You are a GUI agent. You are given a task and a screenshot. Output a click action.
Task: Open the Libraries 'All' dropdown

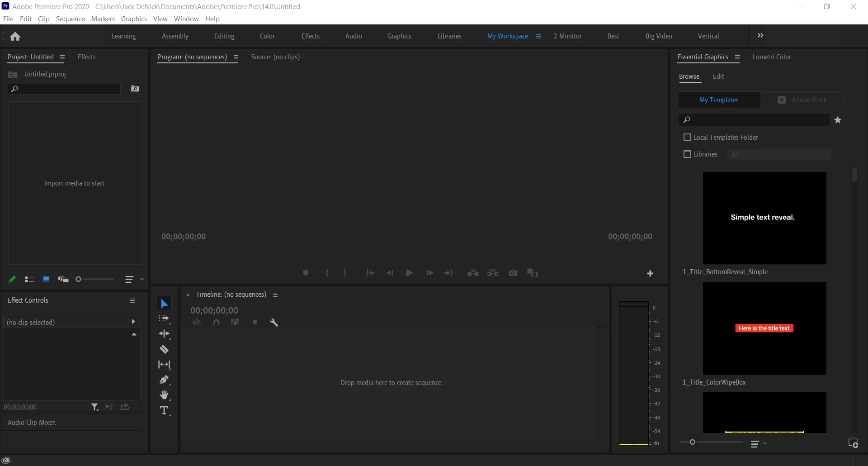[x=778, y=154]
